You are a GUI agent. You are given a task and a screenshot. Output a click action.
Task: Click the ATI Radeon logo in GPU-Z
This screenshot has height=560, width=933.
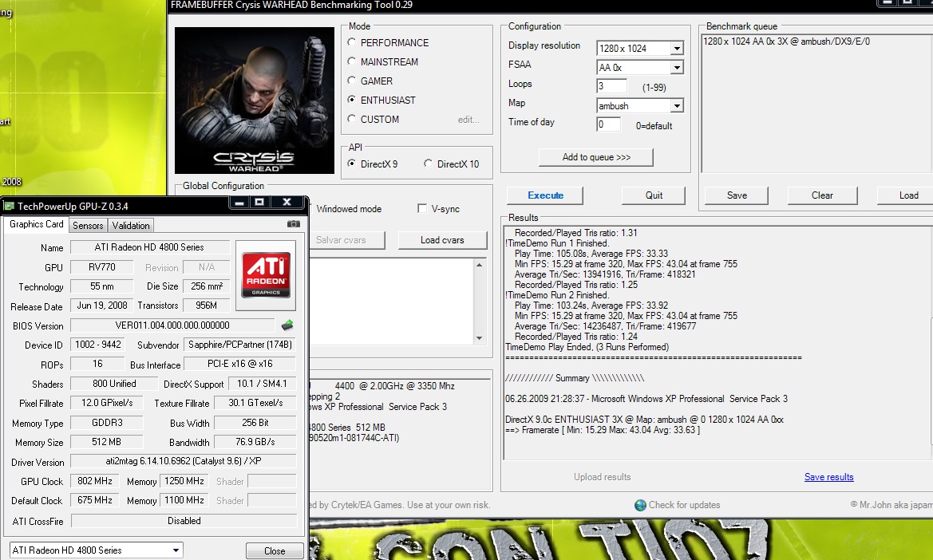click(x=266, y=275)
